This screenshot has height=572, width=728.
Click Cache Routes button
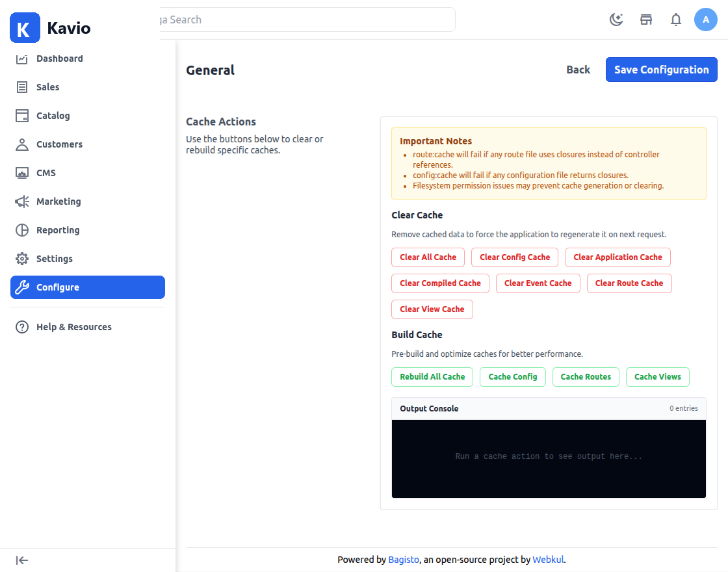coord(586,377)
